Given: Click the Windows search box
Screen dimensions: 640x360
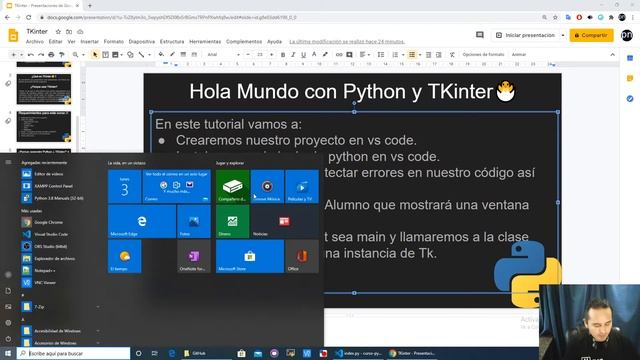Looking at the screenshot, I should click(x=73, y=353).
